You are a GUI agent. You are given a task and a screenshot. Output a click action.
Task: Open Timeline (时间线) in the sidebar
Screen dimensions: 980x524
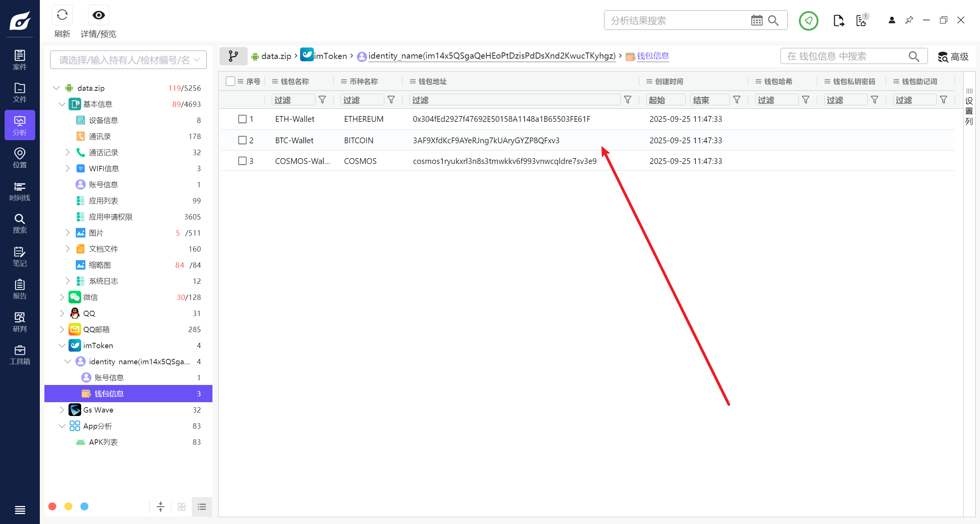pyautogui.click(x=20, y=191)
